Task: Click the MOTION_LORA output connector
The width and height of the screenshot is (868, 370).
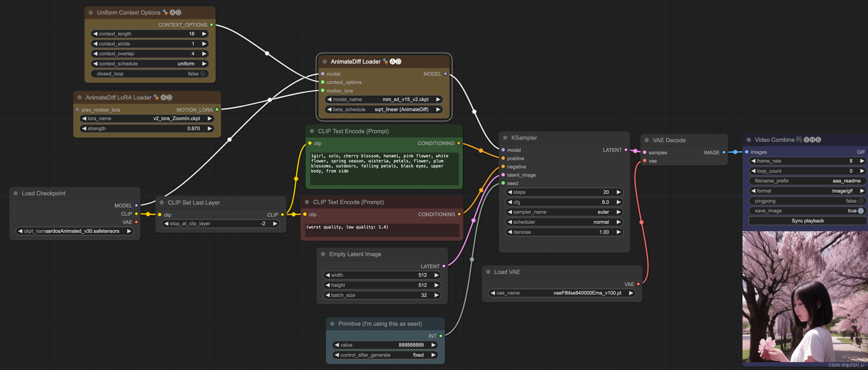Action: (217, 110)
